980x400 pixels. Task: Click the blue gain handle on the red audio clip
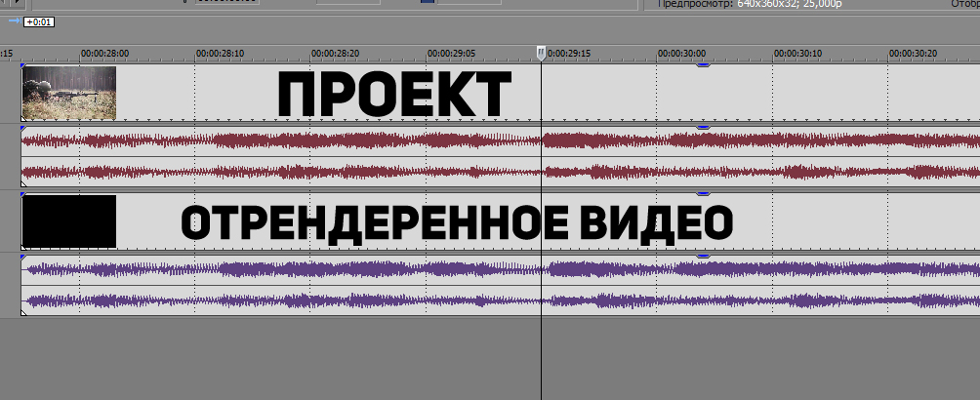[x=703, y=128]
